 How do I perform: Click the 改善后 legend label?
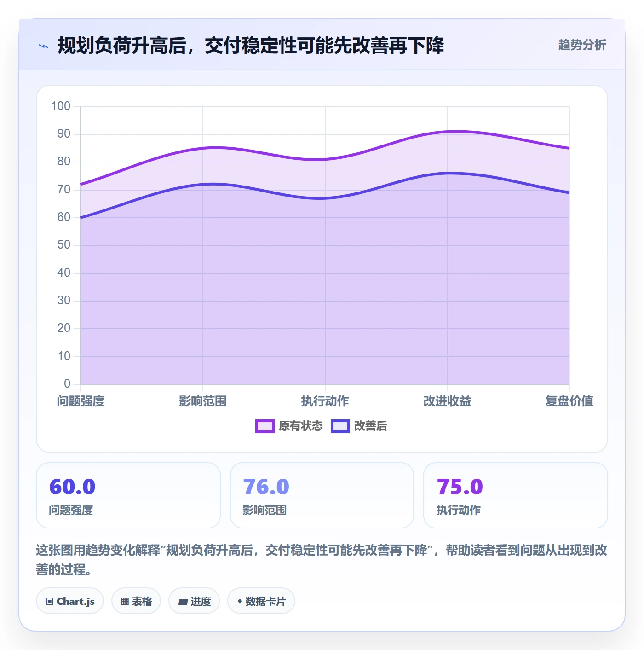pos(371,426)
